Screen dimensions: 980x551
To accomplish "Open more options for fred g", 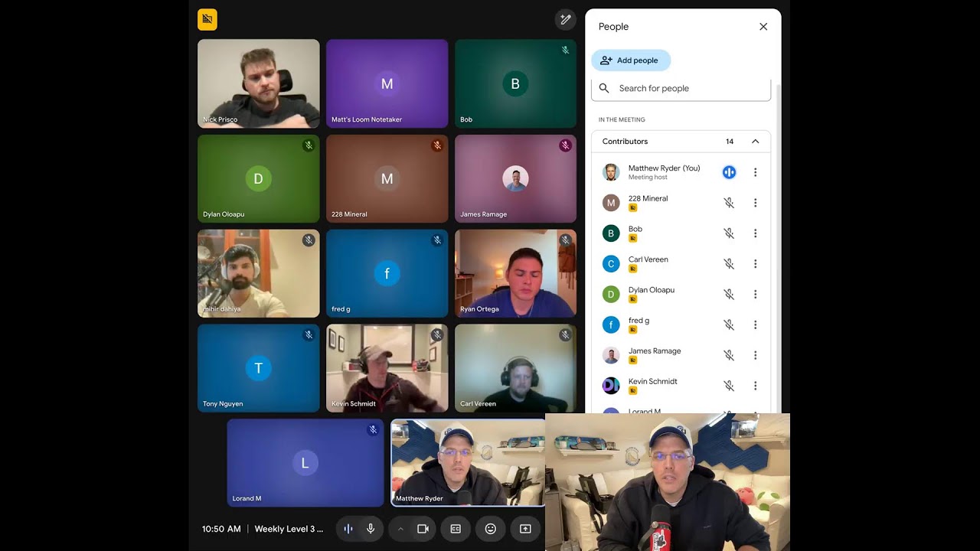I will point(755,324).
